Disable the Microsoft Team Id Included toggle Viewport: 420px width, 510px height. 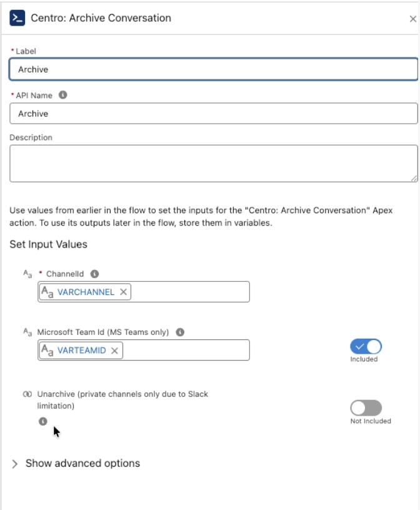tap(366, 346)
